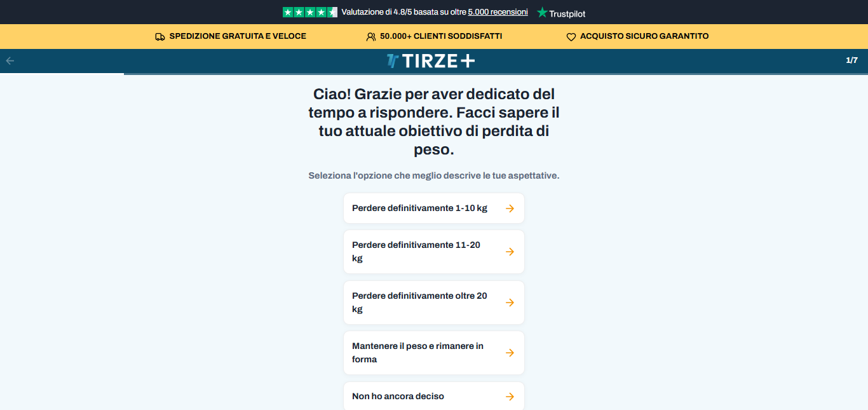Screen dimensions: 868x410
Task: Click the green Trustpilot rating stars
Action: [x=310, y=12]
